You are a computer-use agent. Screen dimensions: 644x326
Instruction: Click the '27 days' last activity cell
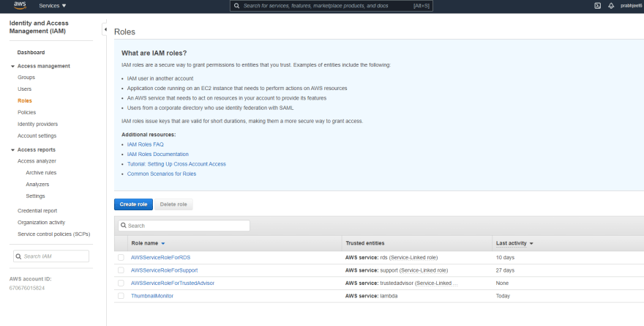(505, 270)
